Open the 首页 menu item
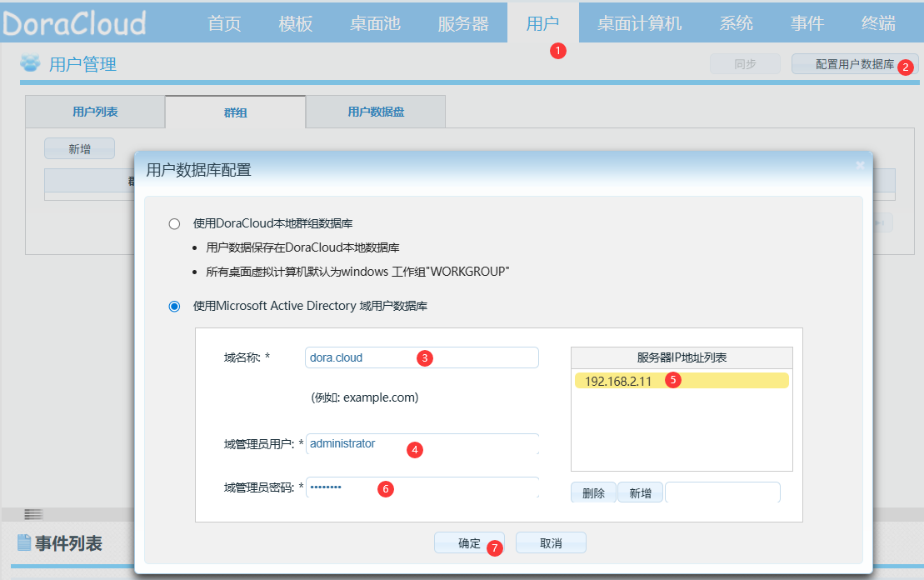The width and height of the screenshot is (924, 580). 224,23
